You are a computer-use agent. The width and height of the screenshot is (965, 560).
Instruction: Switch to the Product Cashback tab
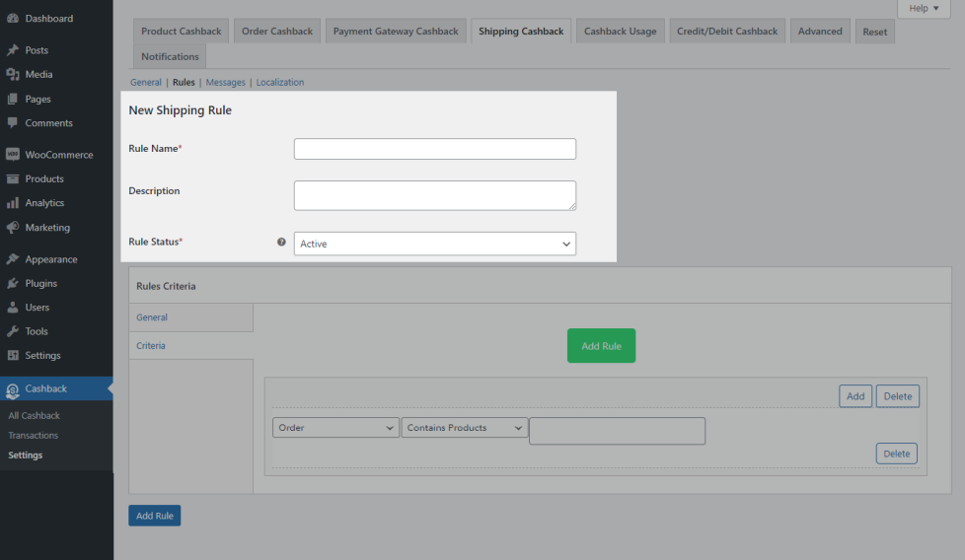click(182, 32)
